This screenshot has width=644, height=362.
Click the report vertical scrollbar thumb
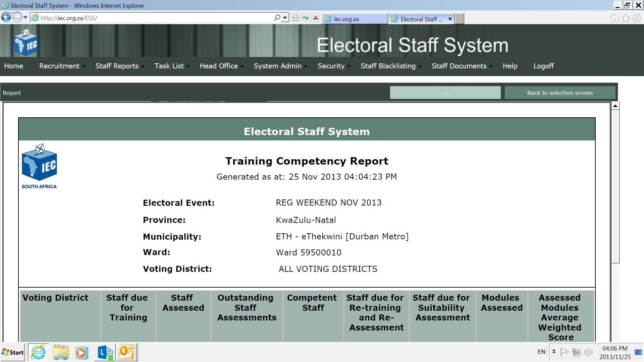tap(615, 186)
